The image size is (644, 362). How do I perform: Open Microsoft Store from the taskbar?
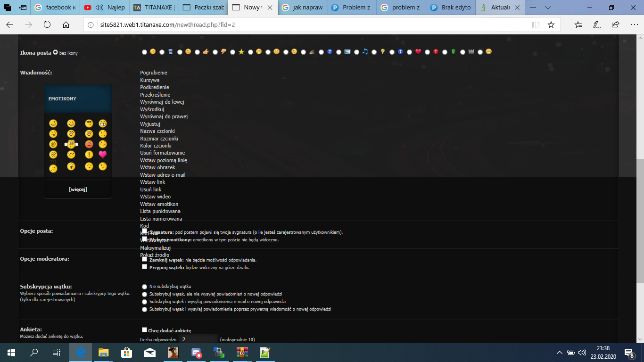pyautogui.click(x=126, y=352)
